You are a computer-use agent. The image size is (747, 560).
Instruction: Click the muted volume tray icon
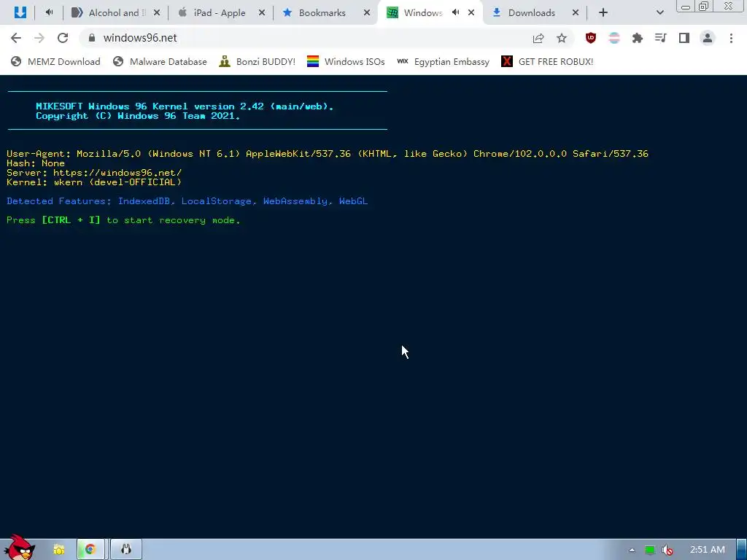click(667, 550)
